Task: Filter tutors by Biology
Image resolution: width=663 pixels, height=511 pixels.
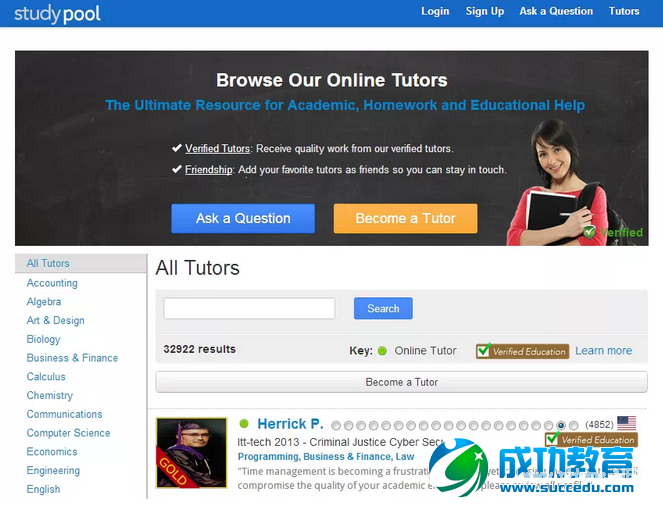Action: point(43,339)
